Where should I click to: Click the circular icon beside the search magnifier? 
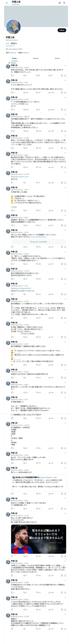point(60,3)
